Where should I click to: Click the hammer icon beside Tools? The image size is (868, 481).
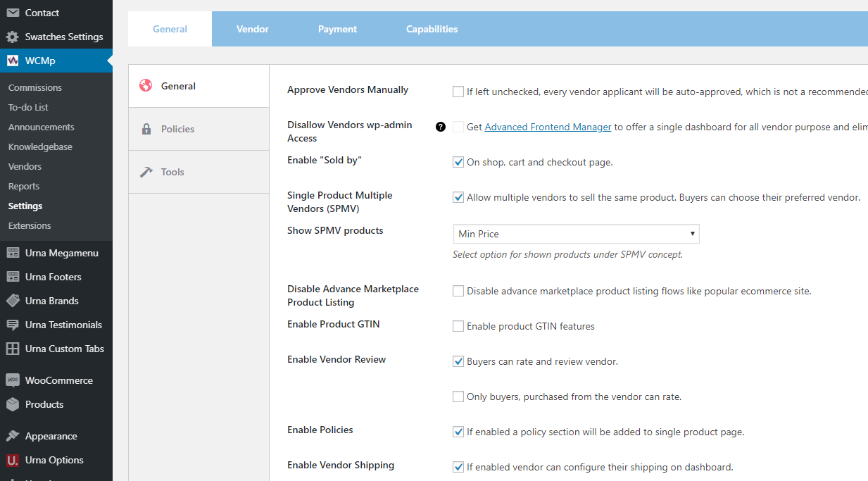tap(146, 172)
